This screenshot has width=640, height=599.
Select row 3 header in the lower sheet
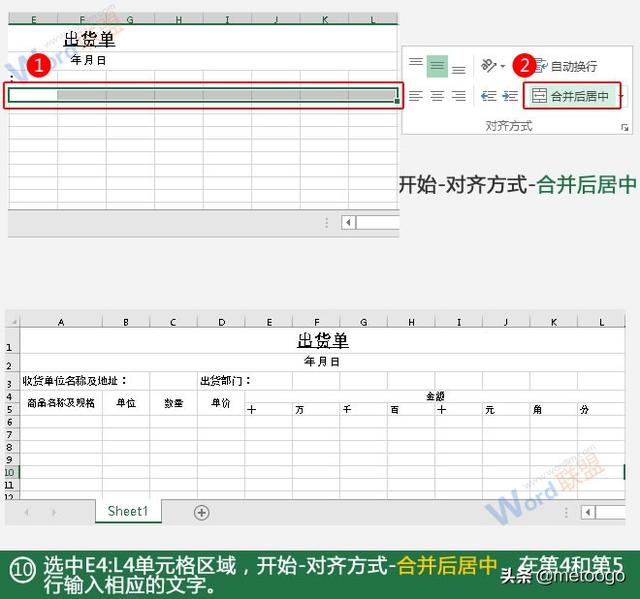[12, 382]
